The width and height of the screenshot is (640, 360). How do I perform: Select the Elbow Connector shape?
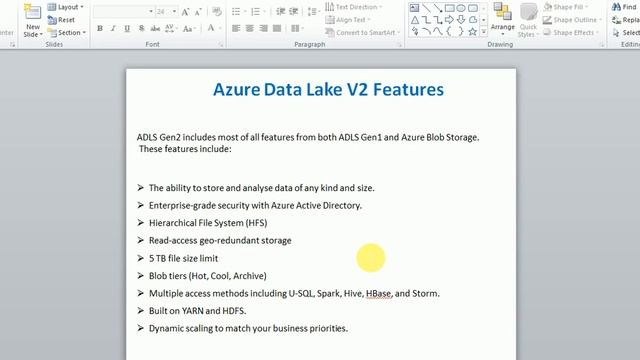pos(426,20)
